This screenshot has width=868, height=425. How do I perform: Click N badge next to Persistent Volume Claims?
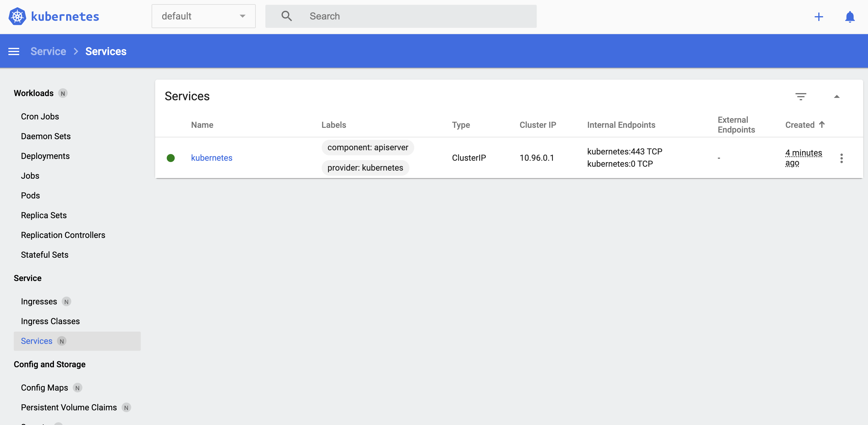pos(126,407)
